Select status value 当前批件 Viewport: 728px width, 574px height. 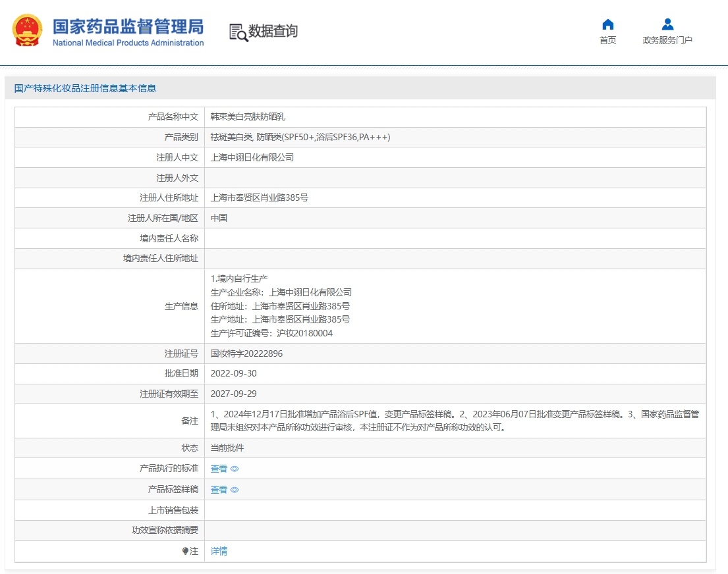(x=227, y=448)
